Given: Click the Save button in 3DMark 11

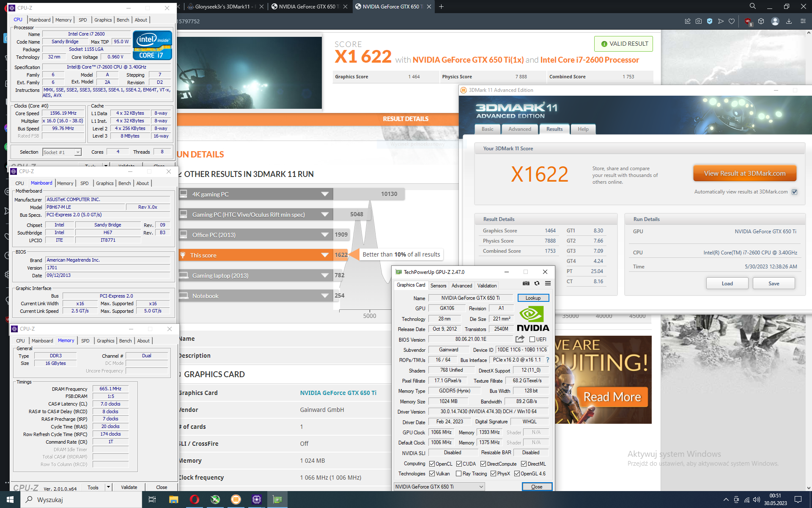Looking at the screenshot, I should 774,283.
